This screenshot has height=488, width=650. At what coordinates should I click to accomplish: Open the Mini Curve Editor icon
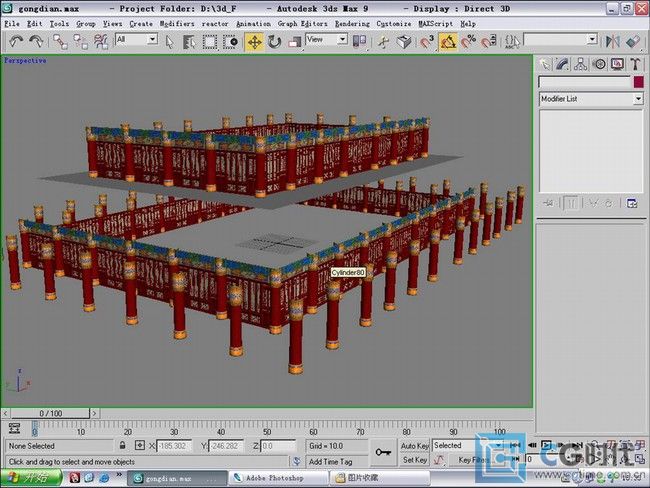(x=15, y=428)
